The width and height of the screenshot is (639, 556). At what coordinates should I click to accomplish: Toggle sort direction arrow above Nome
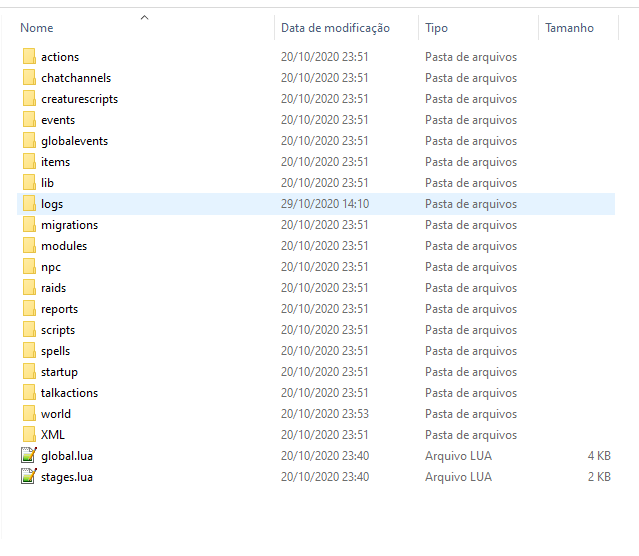[x=144, y=18]
